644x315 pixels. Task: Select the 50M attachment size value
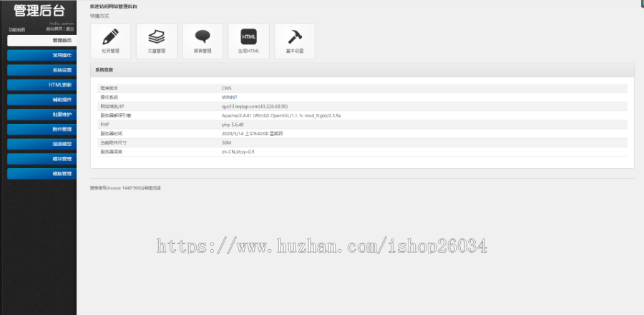click(227, 142)
